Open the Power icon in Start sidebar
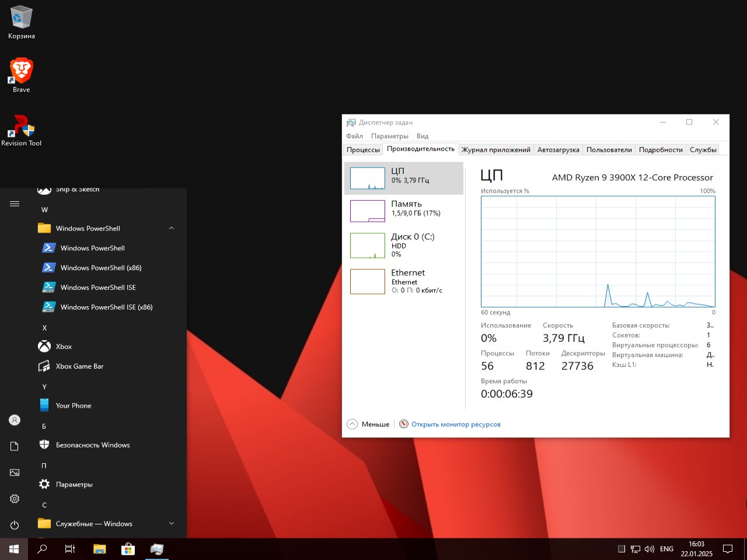Viewport: 747px width, 560px height. [15, 525]
